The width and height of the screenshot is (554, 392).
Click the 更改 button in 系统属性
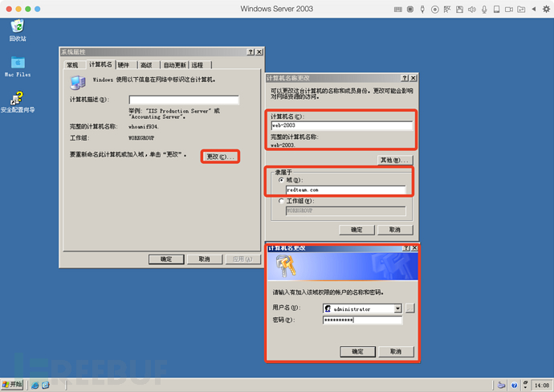pos(220,157)
